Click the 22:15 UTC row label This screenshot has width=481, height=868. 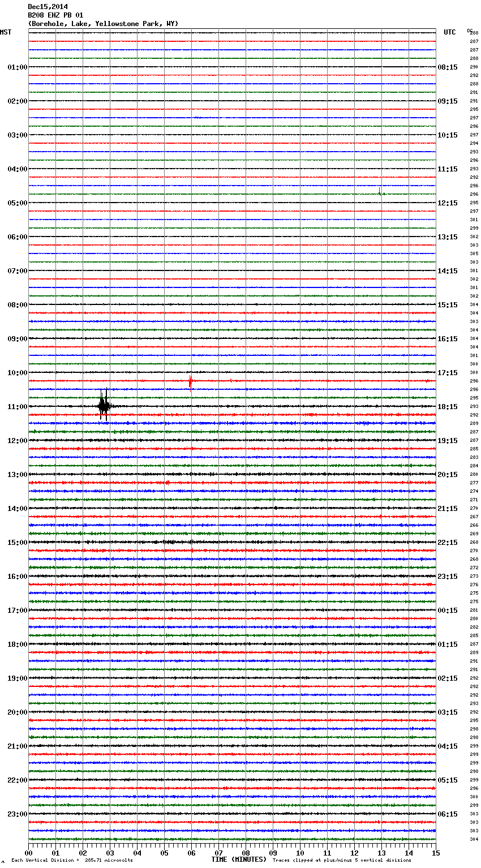(x=448, y=543)
